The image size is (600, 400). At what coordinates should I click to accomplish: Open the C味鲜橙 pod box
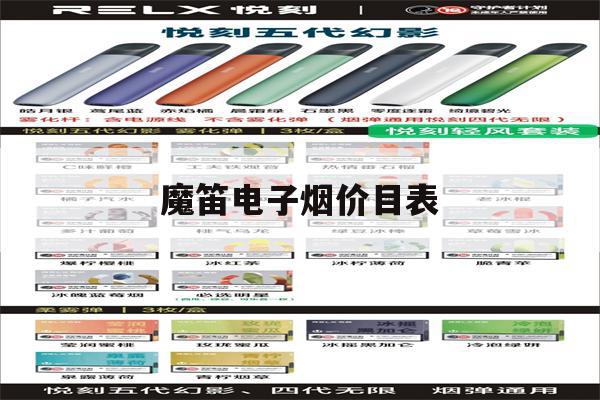coord(97,153)
